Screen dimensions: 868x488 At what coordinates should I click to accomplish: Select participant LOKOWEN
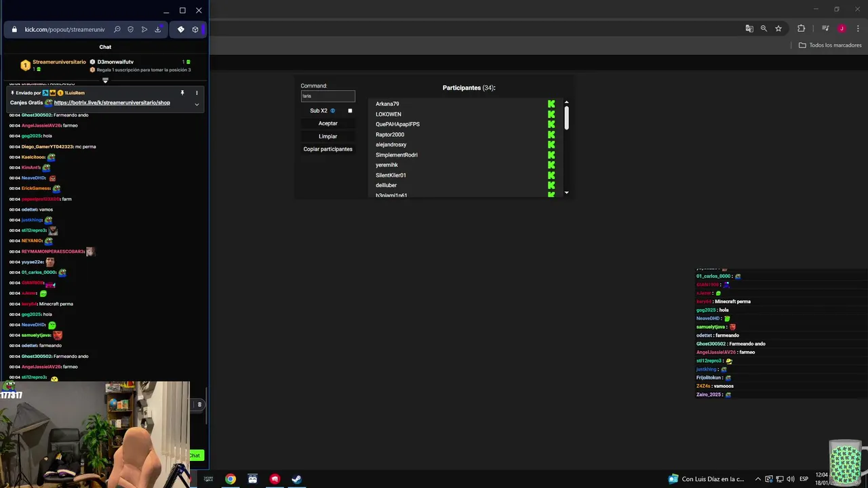point(389,115)
